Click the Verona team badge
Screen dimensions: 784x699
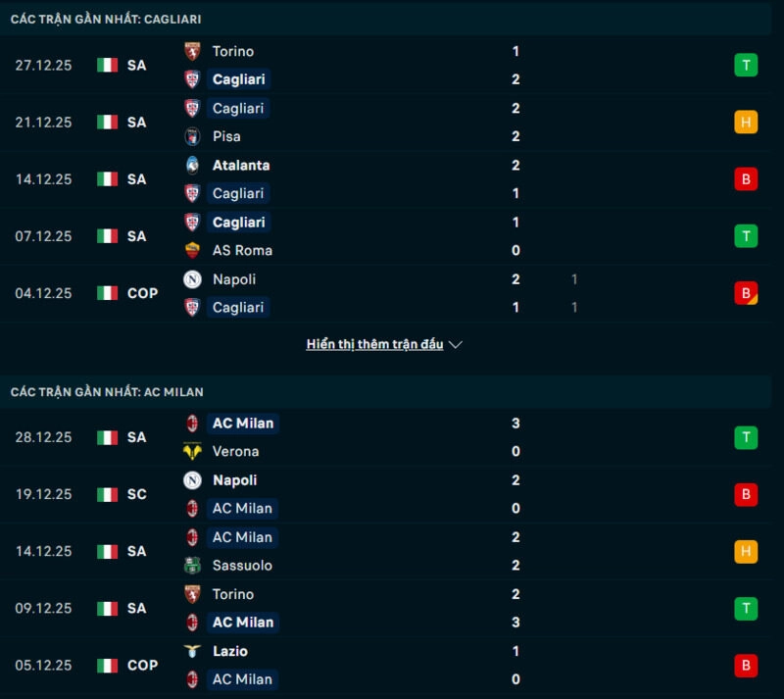(x=192, y=452)
